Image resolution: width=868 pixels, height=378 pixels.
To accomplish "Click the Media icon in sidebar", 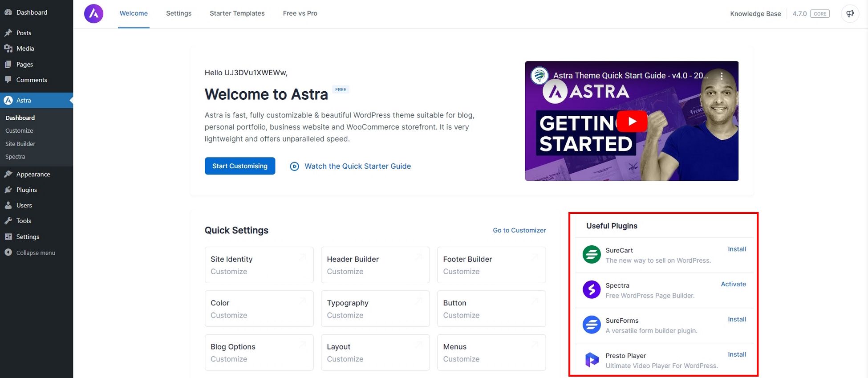I will (x=8, y=49).
